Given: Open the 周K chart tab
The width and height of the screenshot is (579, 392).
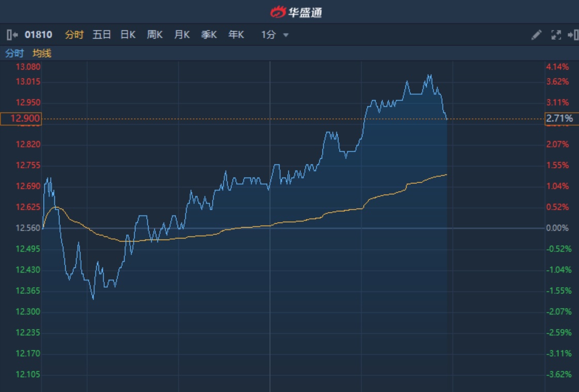Looking at the screenshot, I should tap(154, 35).
